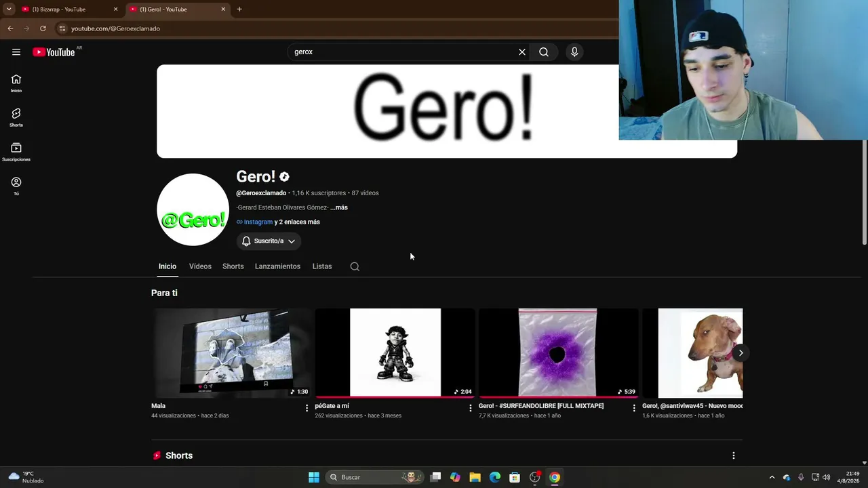
Task: Switch to the Vídeos channel tab
Action: pos(200,266)
